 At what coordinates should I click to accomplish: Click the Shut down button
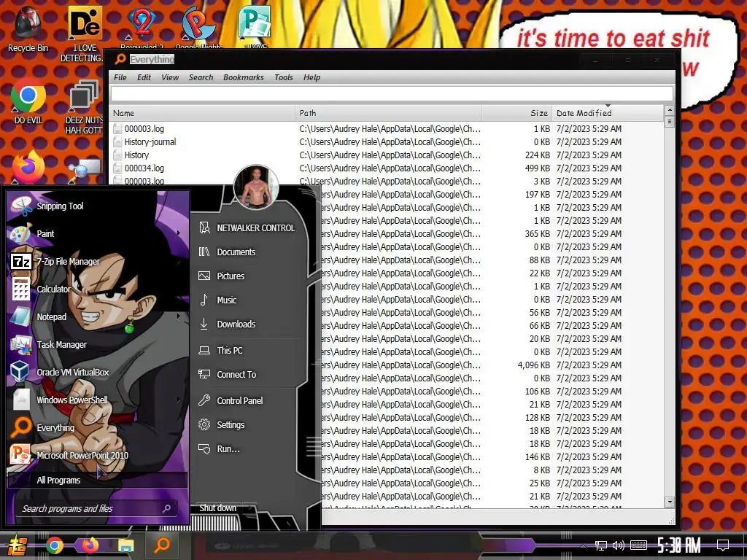coord(217,508)
